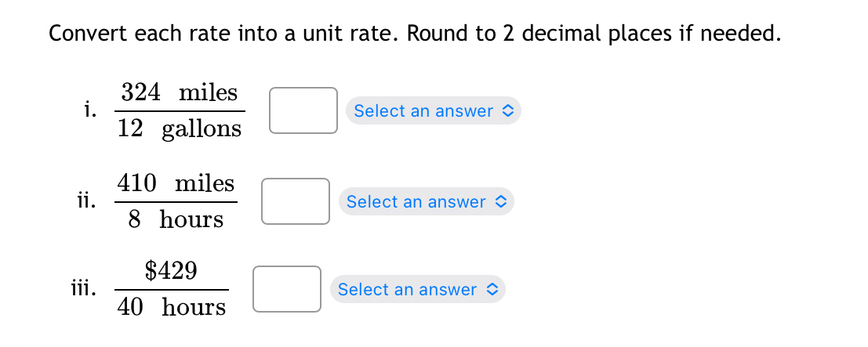Screen dimensions: 868x347
Task: Click the 8 hours denominator
Action: pos(176,219)
